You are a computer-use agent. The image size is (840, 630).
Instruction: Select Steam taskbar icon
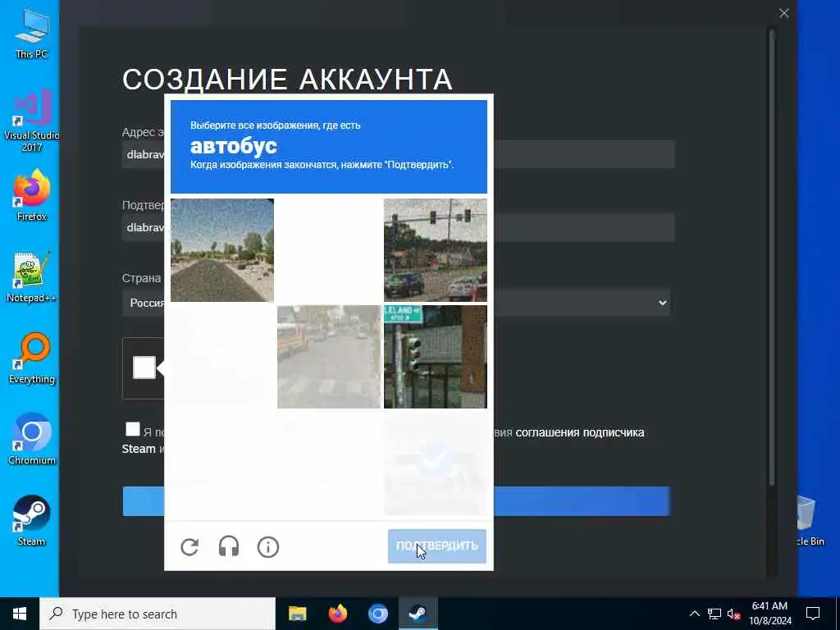coord(418,614)
